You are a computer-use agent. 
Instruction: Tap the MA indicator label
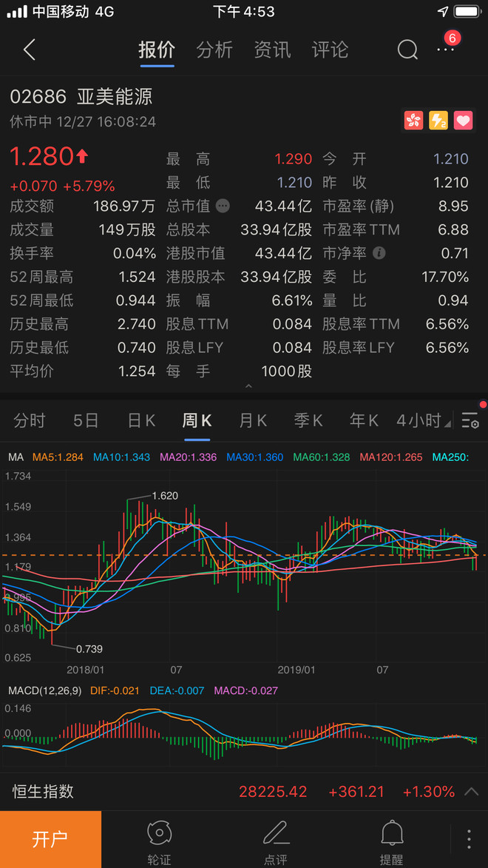(16, 457)
